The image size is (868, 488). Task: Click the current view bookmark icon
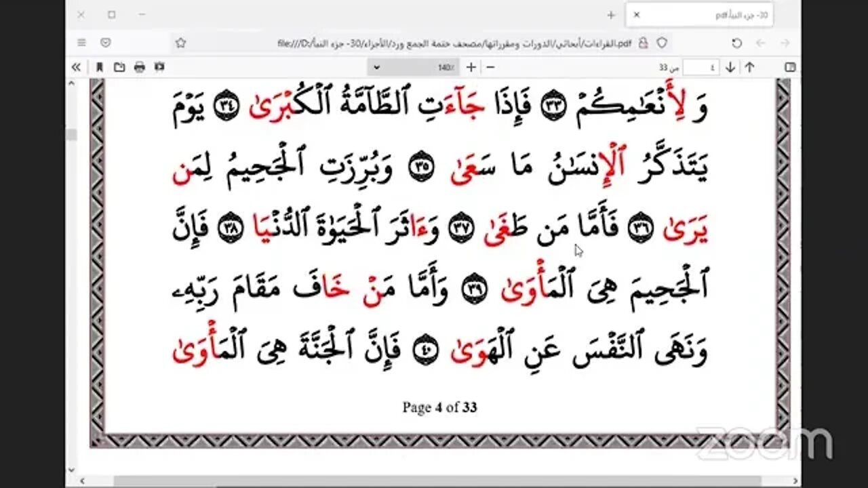click(100, 67)
